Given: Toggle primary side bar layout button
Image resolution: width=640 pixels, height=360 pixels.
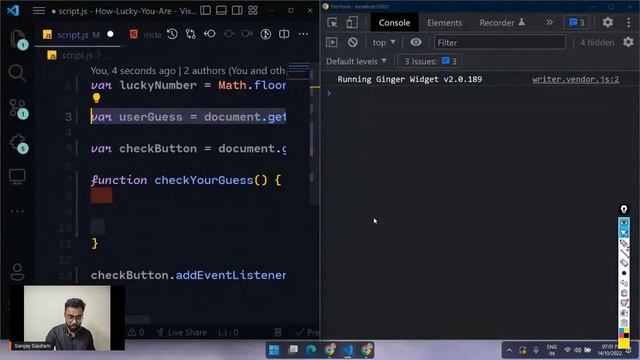Looking at the screenshot, I should coord(206,11).
